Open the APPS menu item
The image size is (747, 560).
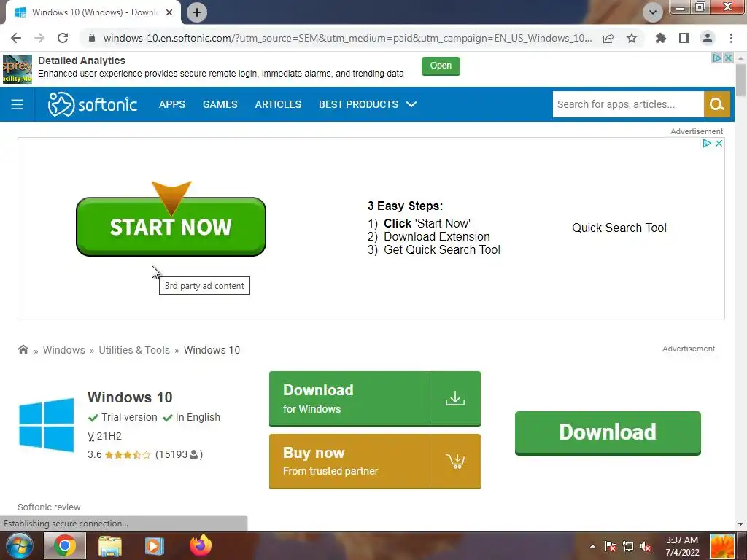click(172, 104)
